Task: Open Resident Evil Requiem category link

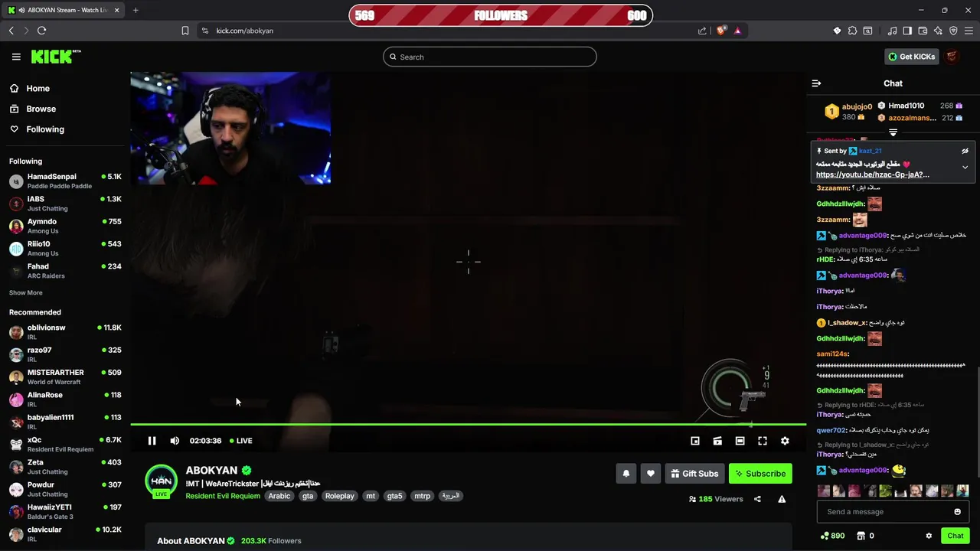Action: tap(223, 496)
